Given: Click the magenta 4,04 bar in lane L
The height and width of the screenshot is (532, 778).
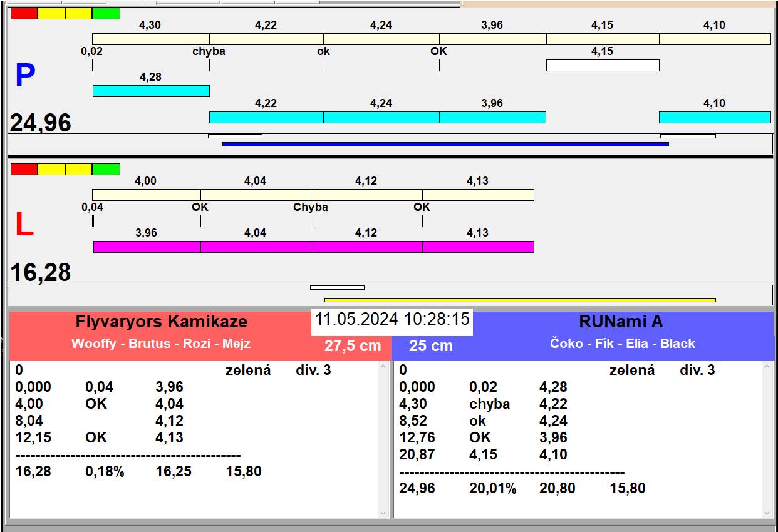Looking at the screenshot, I should coord(256,247).
